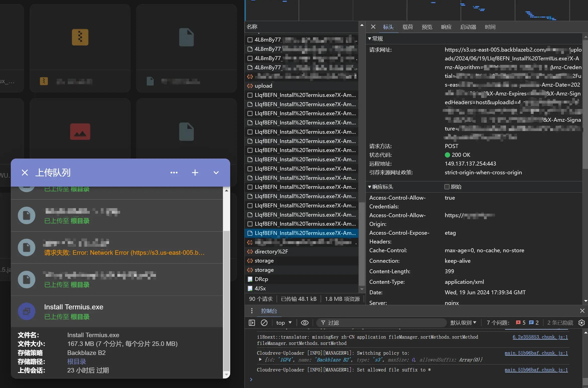Open the top JavaScript context dropdown
Image resolution: width=588 pixels, height=388 pixels.
[284, 323]
